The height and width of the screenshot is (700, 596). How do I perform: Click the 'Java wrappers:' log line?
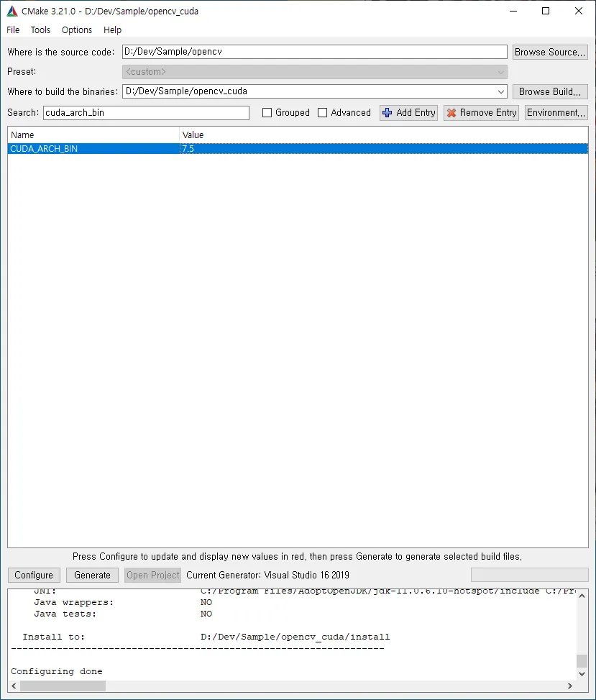coord(123,602)
